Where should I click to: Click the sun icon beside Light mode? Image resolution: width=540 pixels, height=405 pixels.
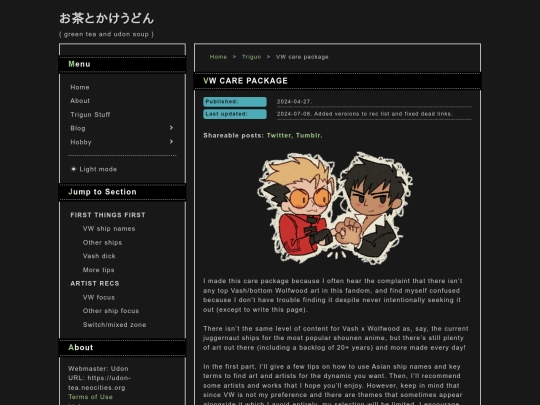pyautogui.click(x=73, y=169)
